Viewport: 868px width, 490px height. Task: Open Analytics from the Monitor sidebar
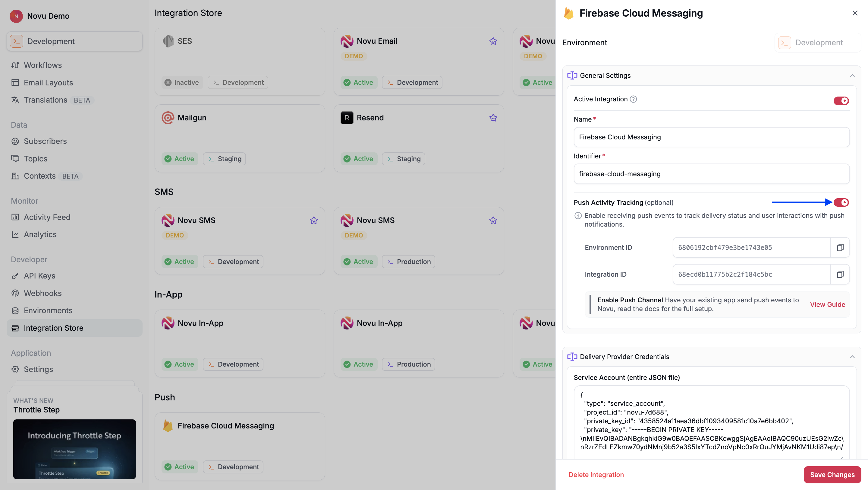pos(40,234)
